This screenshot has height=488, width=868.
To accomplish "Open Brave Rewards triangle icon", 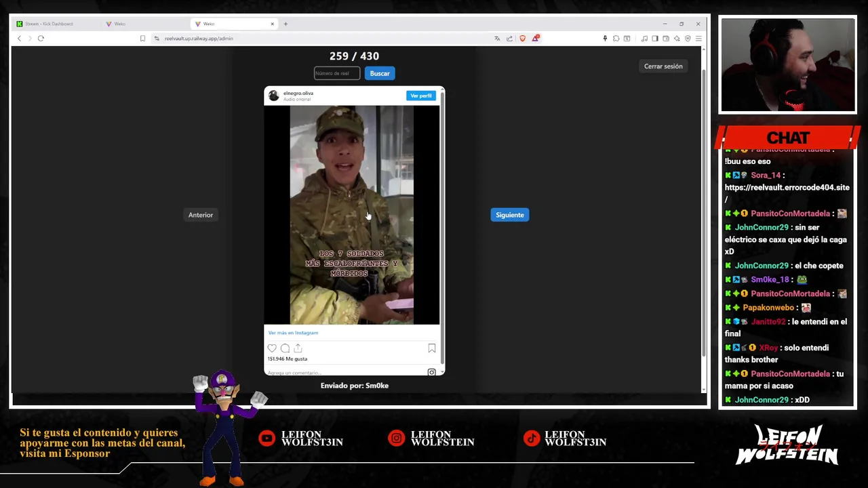I will click(x=535, y=39).
